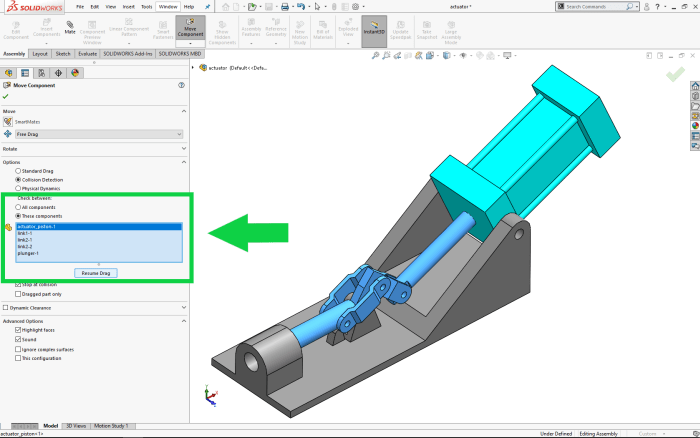
Task: Click the Move Component help icon
Action: tap(181, 85)
